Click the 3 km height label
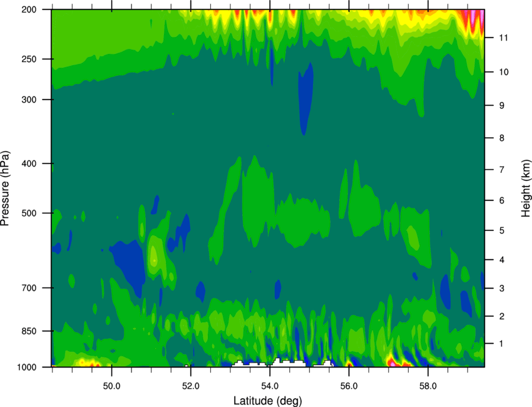The width and height of the screenshot is (532, 407). [501, 288]
